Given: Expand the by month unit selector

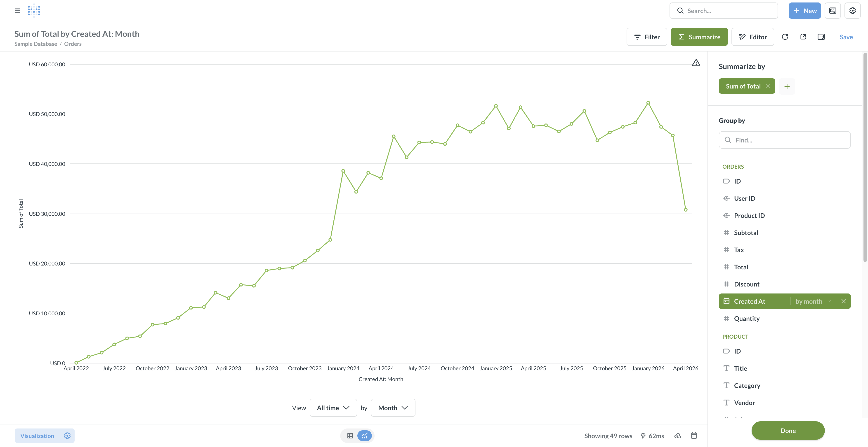Looking at the screenshot, I should (813, 301).
